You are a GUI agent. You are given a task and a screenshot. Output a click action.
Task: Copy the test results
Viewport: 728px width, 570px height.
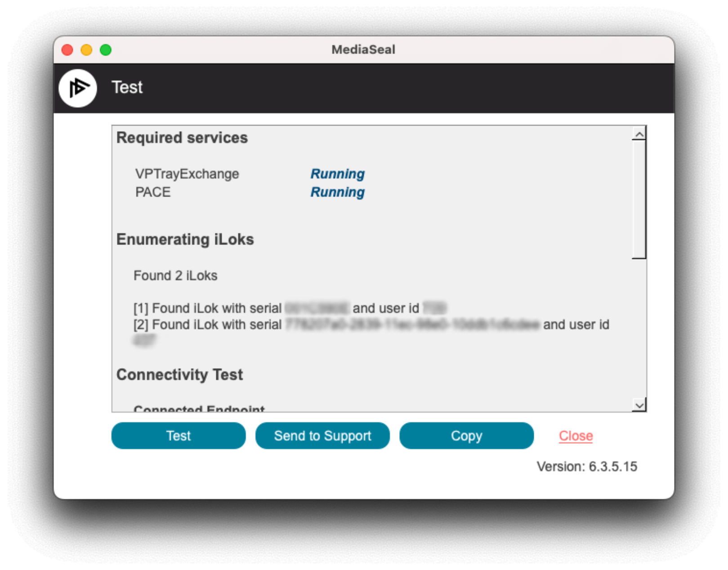(x=466, y=436)
